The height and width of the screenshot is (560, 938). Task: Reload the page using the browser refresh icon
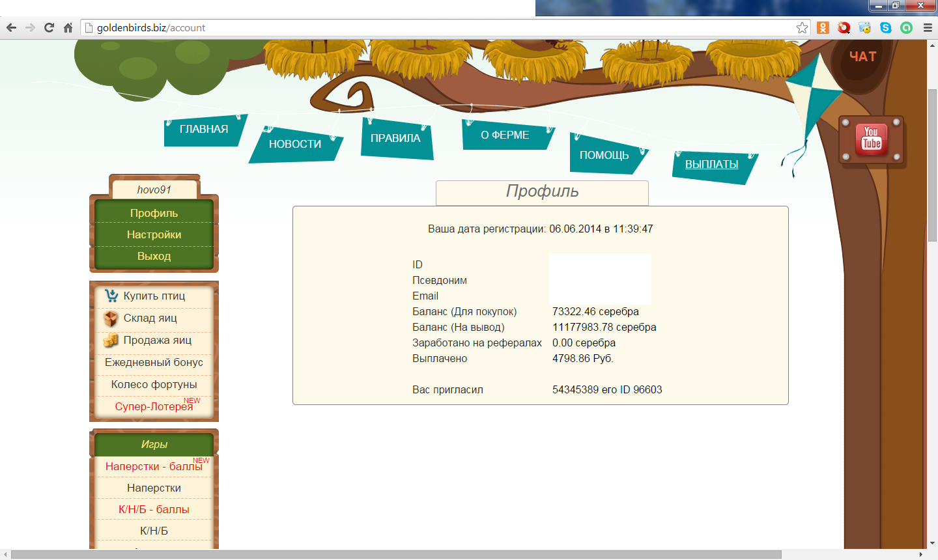point(49,27)
